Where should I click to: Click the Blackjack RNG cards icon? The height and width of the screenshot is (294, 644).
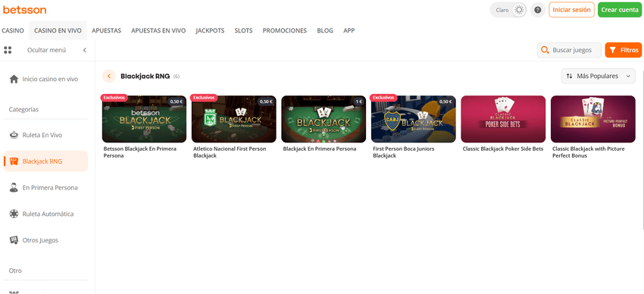coord(14,161)
